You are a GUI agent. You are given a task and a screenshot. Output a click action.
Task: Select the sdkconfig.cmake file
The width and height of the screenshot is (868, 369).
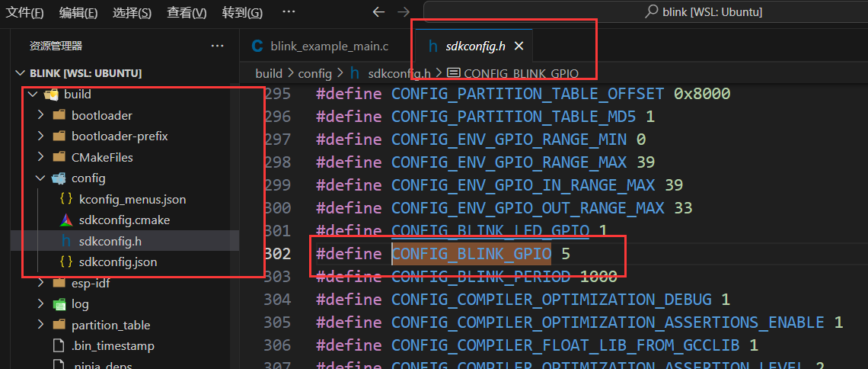[x=124, y=220]
